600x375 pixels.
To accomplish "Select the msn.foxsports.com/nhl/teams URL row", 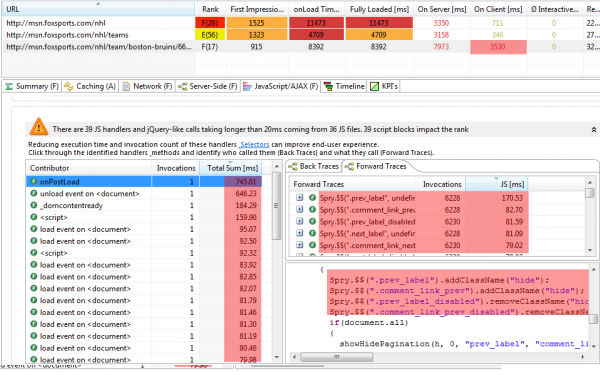I will point(67,35).
